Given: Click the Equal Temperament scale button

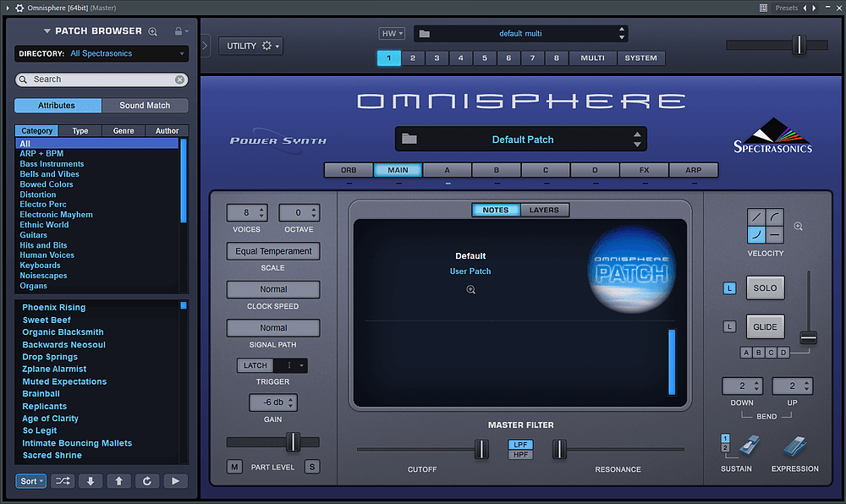Looking at the screenshot, I should [x=272, y=251].
